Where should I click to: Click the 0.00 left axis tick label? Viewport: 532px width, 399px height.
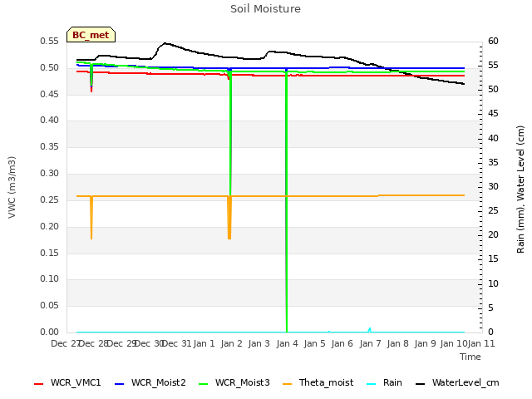tap(50, 332)
